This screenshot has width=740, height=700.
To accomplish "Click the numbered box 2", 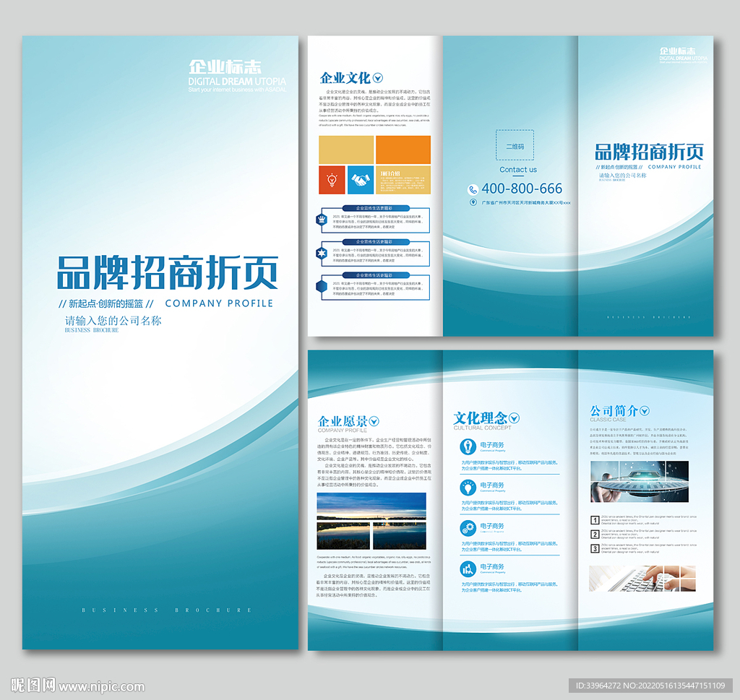I will tap(595, 535).
